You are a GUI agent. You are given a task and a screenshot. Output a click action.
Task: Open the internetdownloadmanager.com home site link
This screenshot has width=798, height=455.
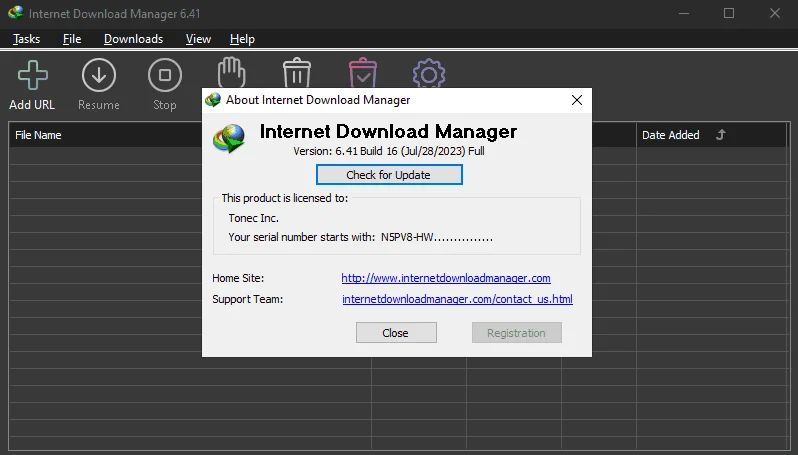[446, 278]
